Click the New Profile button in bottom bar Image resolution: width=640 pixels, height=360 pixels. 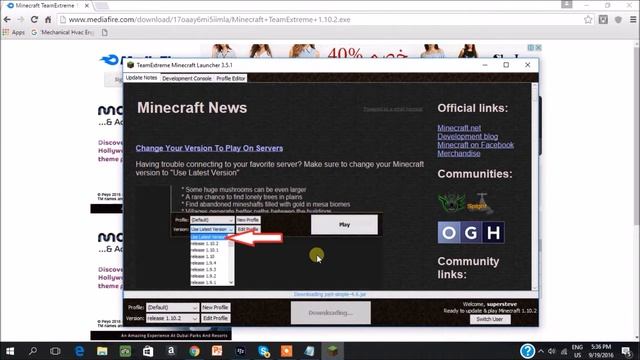[216, 307]
